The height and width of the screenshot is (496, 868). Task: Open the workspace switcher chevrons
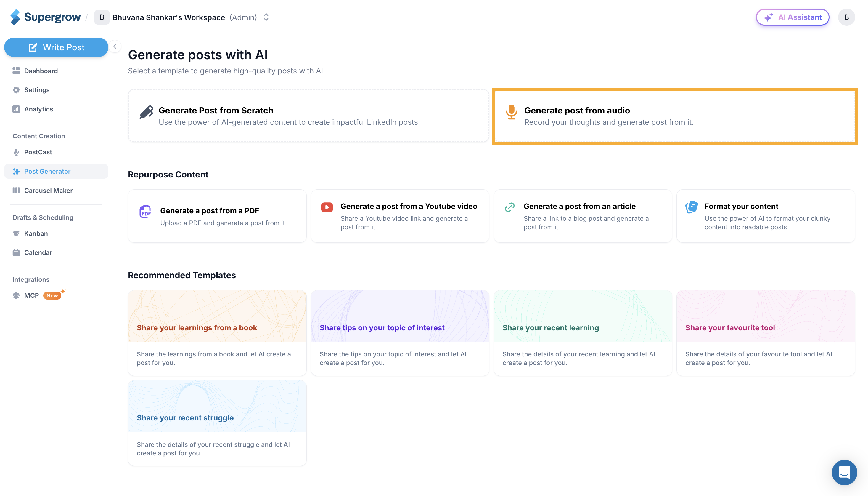pos(266,17)
